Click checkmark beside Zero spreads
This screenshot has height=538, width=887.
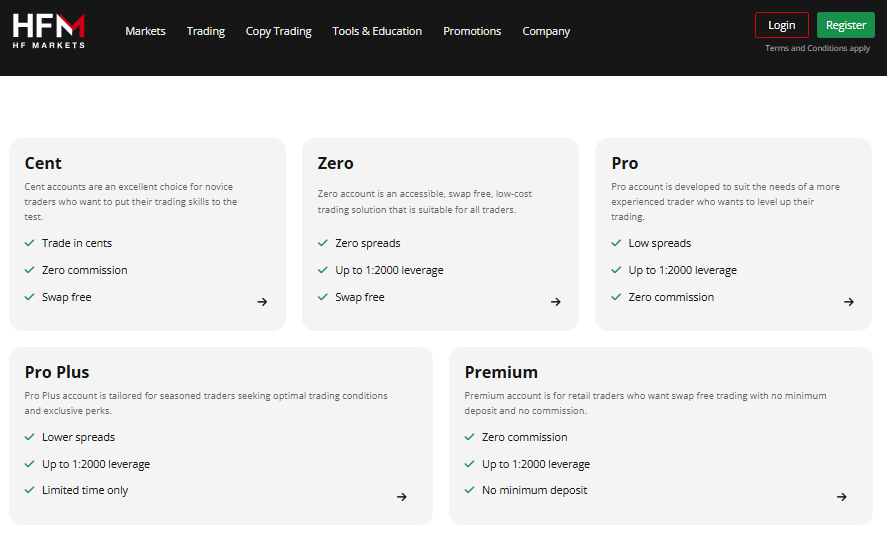[x=322, y=243]
